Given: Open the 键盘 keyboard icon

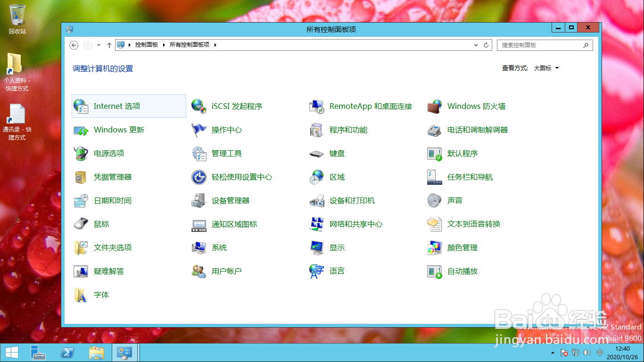Looking at the screenshot, I should (317, 154).
